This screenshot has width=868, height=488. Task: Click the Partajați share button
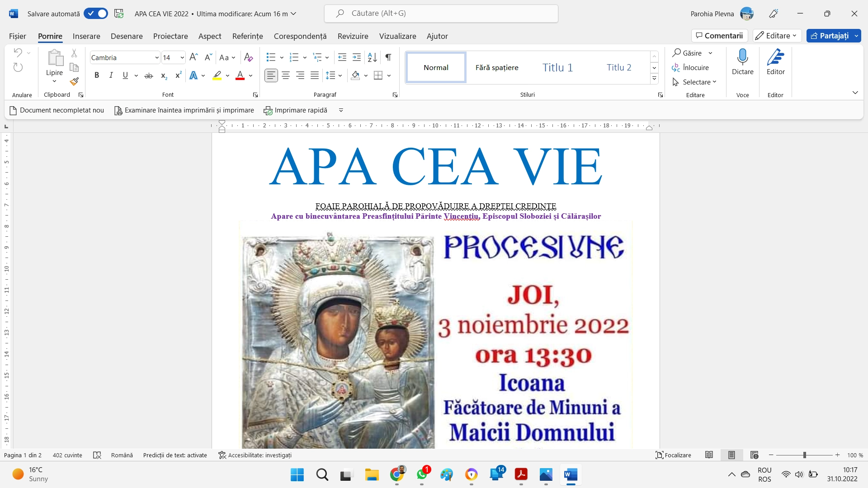(829, 36)
